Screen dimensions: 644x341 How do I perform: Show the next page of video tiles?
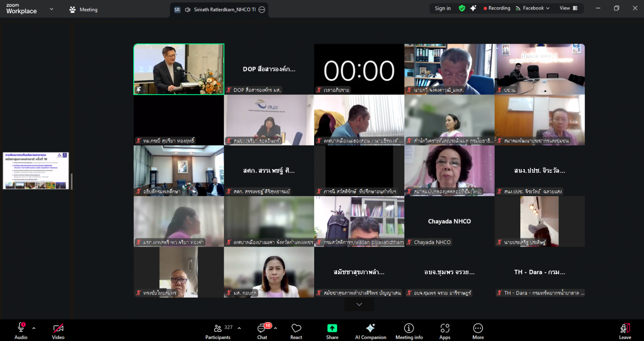[359, 305]
